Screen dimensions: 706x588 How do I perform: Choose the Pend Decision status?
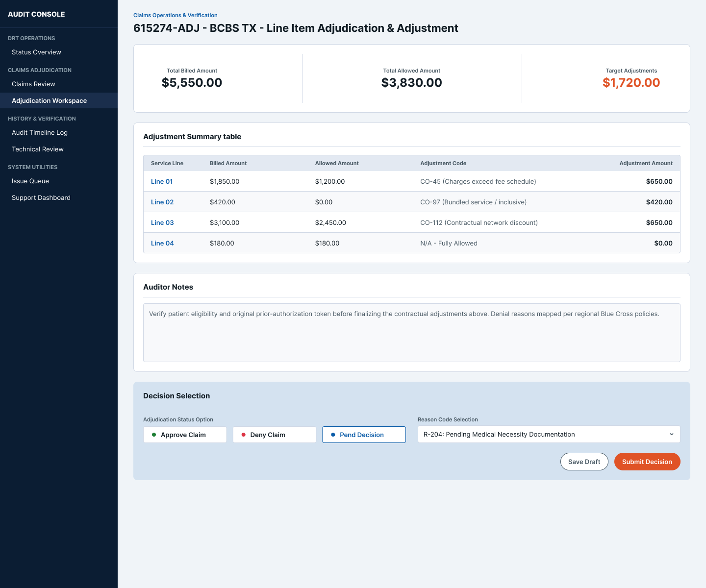point(364,435)
